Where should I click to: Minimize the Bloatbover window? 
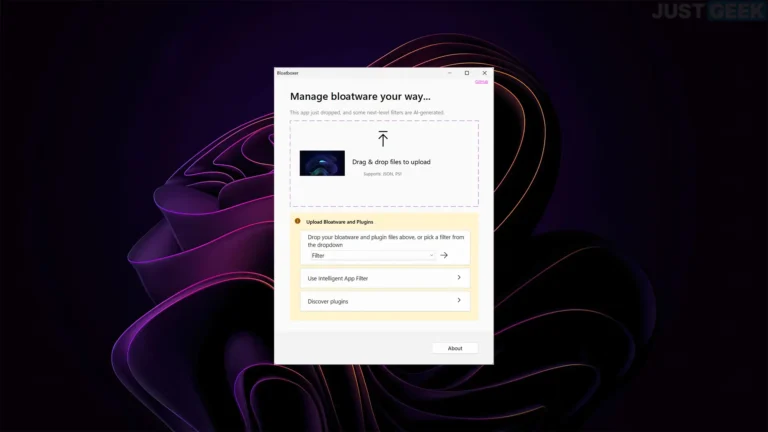coord(449,73)
